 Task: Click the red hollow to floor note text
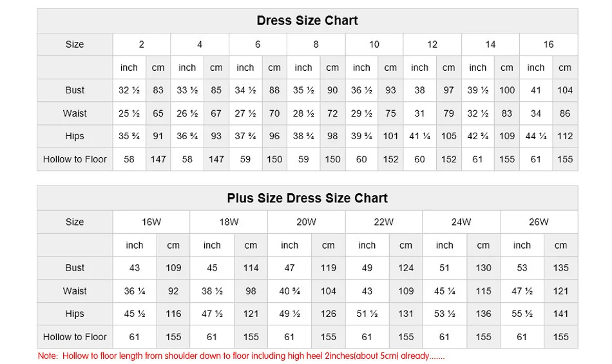pyautogui.click(x=242, y=356)
